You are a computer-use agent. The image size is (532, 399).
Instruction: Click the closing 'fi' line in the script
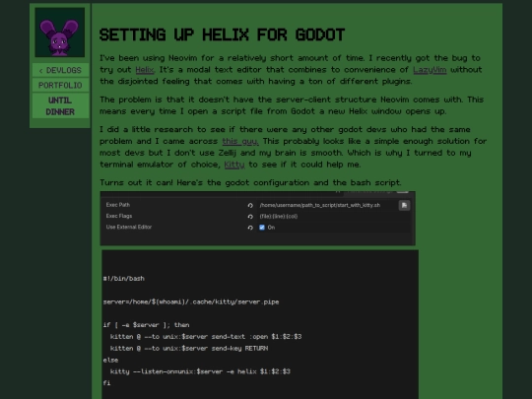[x=106, y=383]
